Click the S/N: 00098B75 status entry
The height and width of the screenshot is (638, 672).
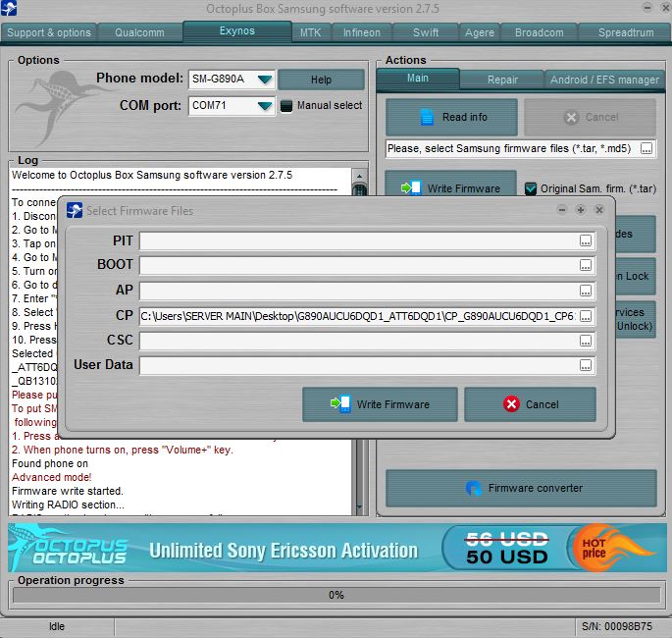pos(617,626)
